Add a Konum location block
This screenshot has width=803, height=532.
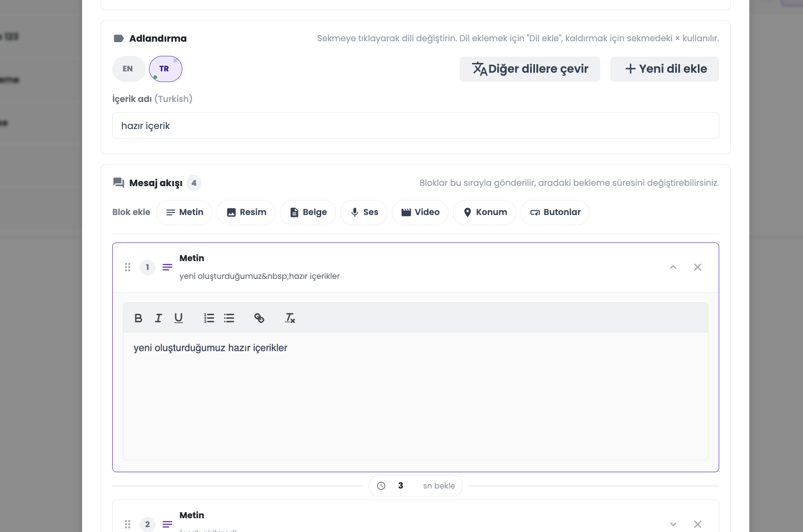[485, 212]
